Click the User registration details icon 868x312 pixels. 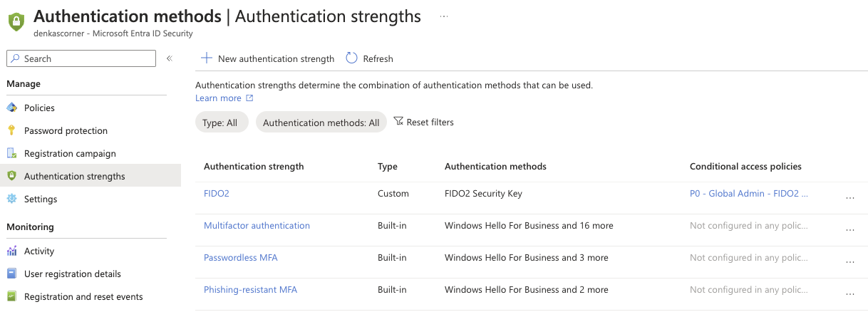[x=11, y=274]
